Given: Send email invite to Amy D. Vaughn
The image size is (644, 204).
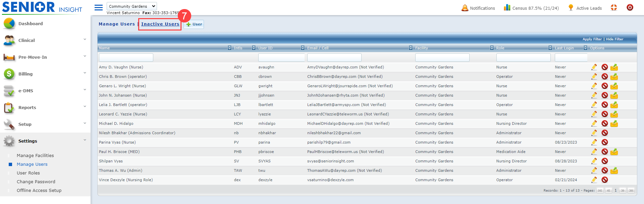Looking at the screenshot, I should click(614, 67).
